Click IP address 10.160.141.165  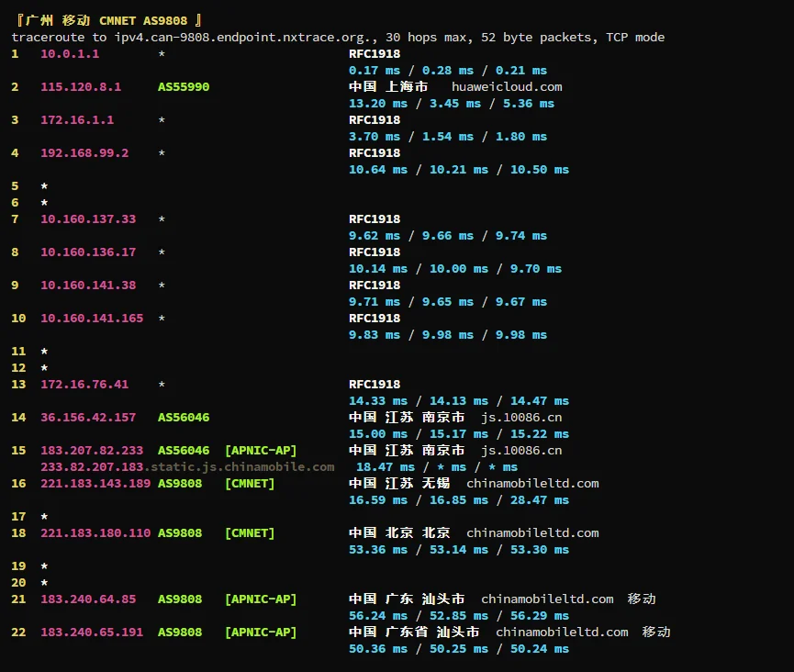click(x=92, y=318)
